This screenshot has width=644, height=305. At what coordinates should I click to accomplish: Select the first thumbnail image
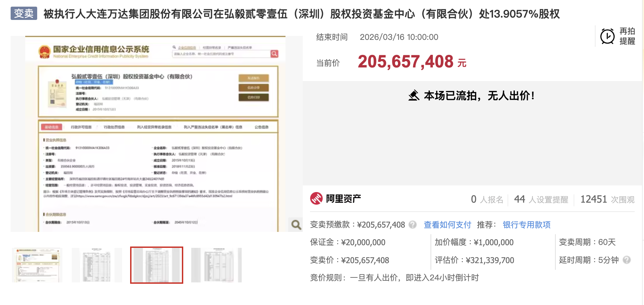tap(37, 265)
